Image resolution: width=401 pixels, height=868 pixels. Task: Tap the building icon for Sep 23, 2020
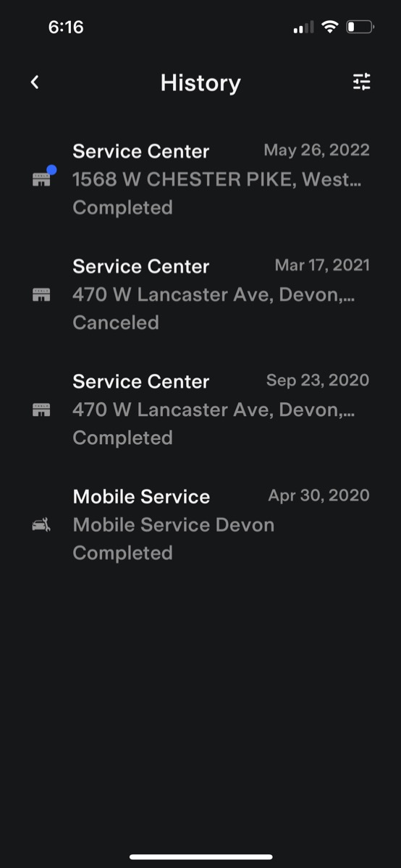coord(41,410)
